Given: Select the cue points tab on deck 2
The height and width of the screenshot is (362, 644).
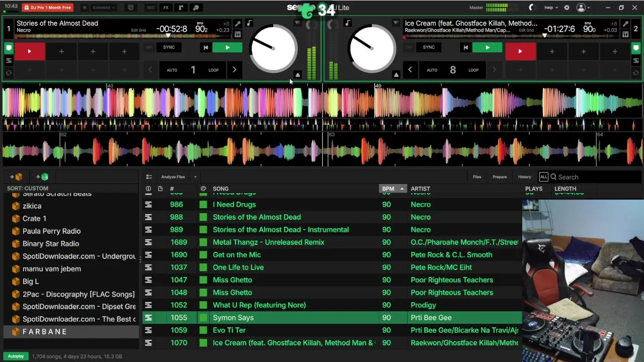Looking at the screenshot, I should tap(636, 49).
